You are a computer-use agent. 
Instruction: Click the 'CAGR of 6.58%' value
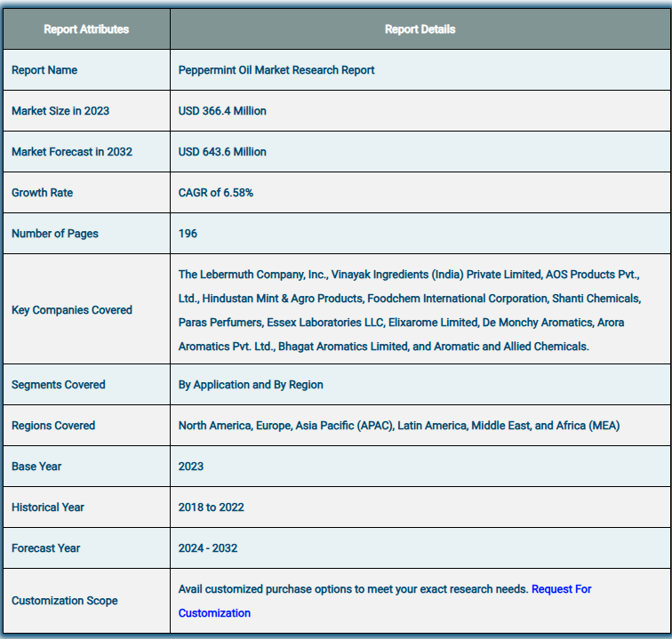(x=216, y=193)
